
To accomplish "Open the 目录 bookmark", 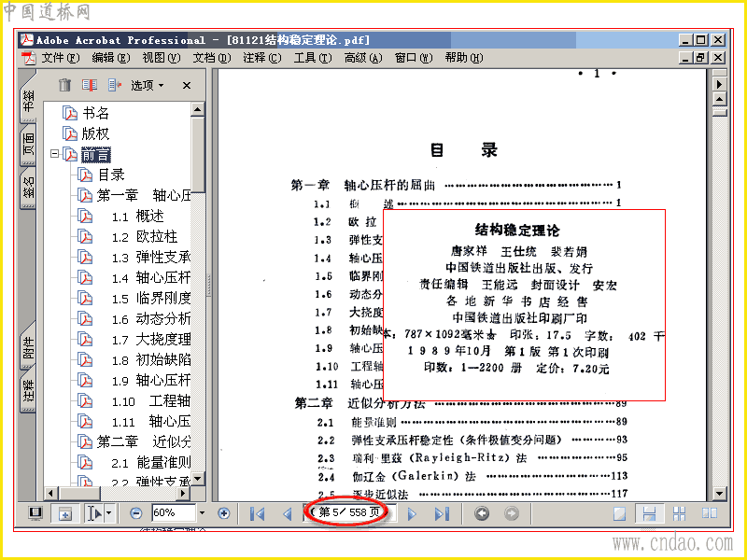I will click(x=111, y=175).
